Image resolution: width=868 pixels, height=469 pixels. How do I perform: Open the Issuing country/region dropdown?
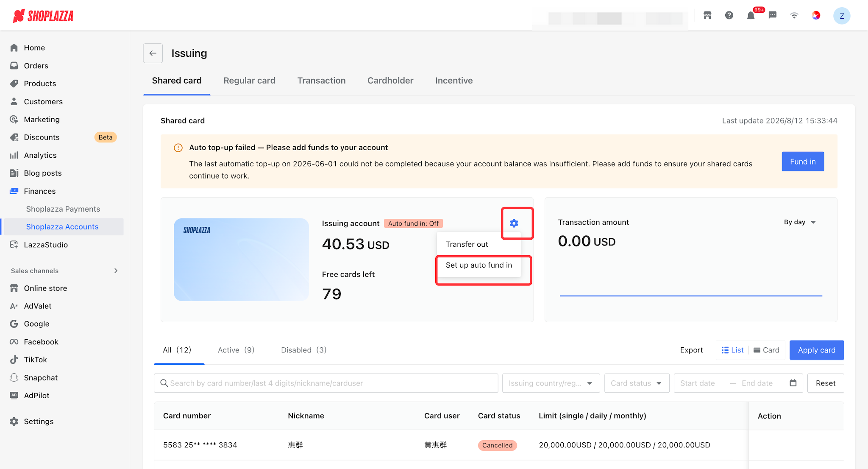tap(551, 383)
